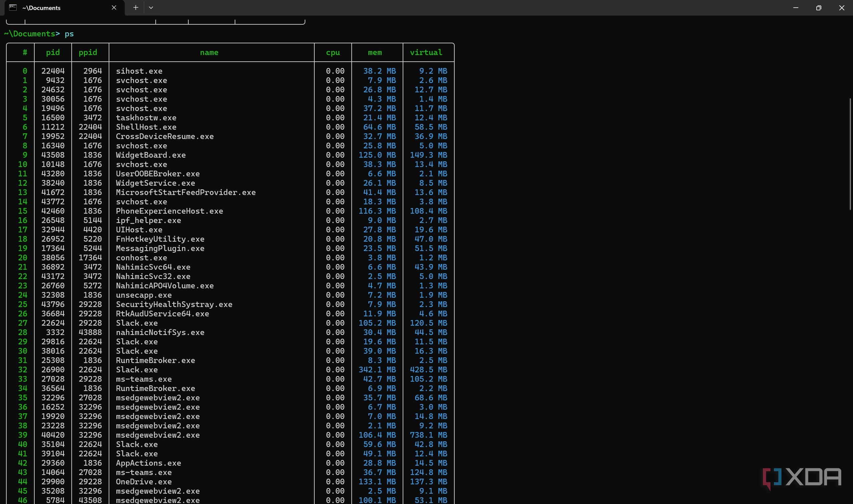The height and width of the screenshot is (504, 853).
Task: Click taskhostw.exe process name
Action: pyautogui.click(x=146, y=118)
